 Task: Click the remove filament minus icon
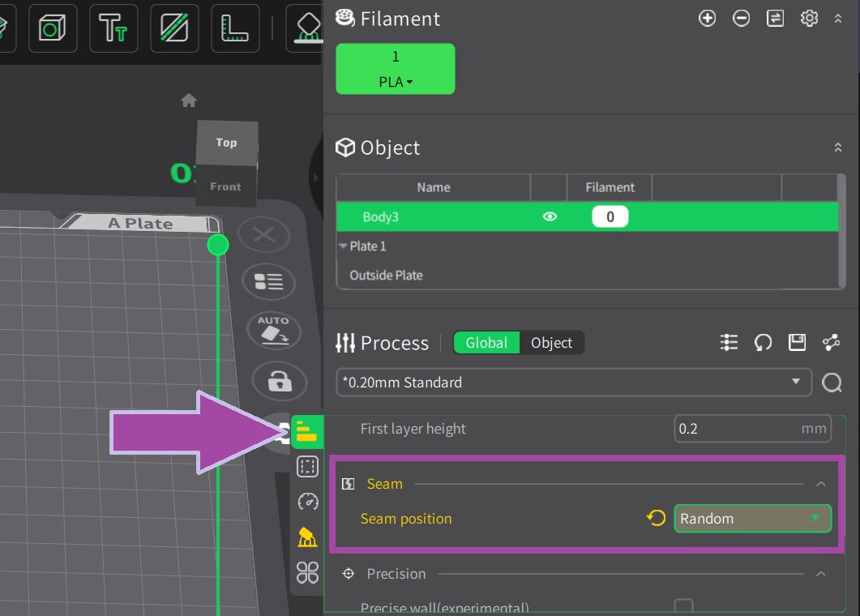[741, 19]
